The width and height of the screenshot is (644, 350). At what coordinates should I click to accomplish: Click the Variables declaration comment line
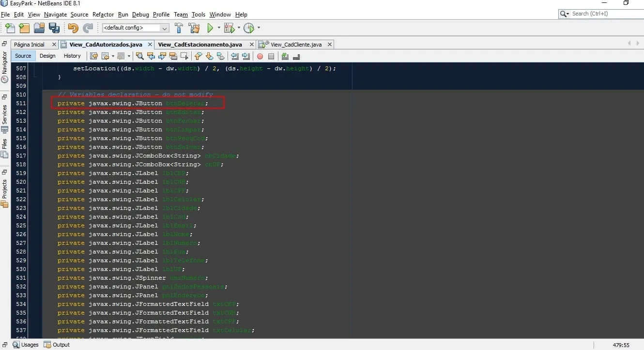pyautogui.click(x=135, y=95)
